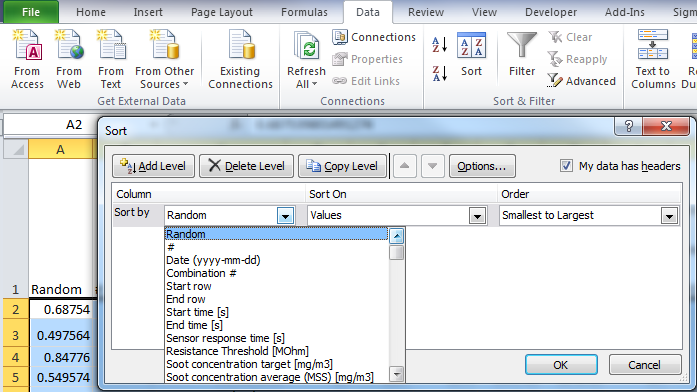
Task: Click the Sort Z to A icon
Action: [439, 73]
